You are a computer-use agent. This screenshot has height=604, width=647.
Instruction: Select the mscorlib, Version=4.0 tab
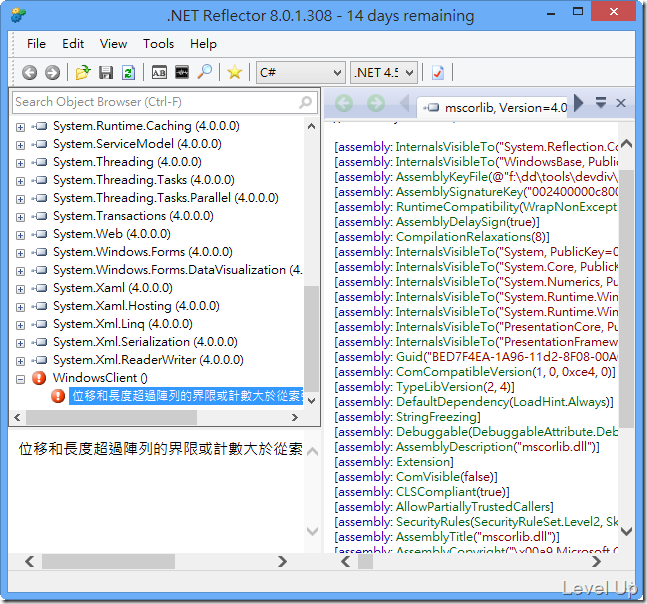point(494,108)
